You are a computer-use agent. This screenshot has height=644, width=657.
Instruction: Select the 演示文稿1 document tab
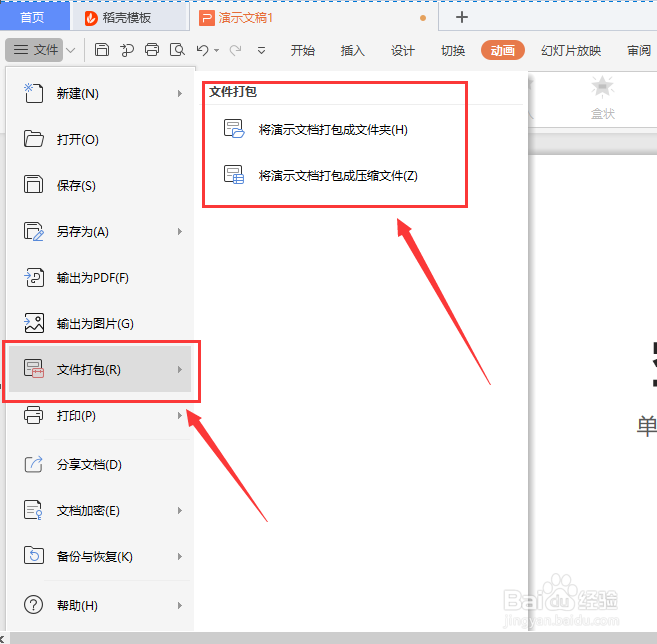(313, 18)
